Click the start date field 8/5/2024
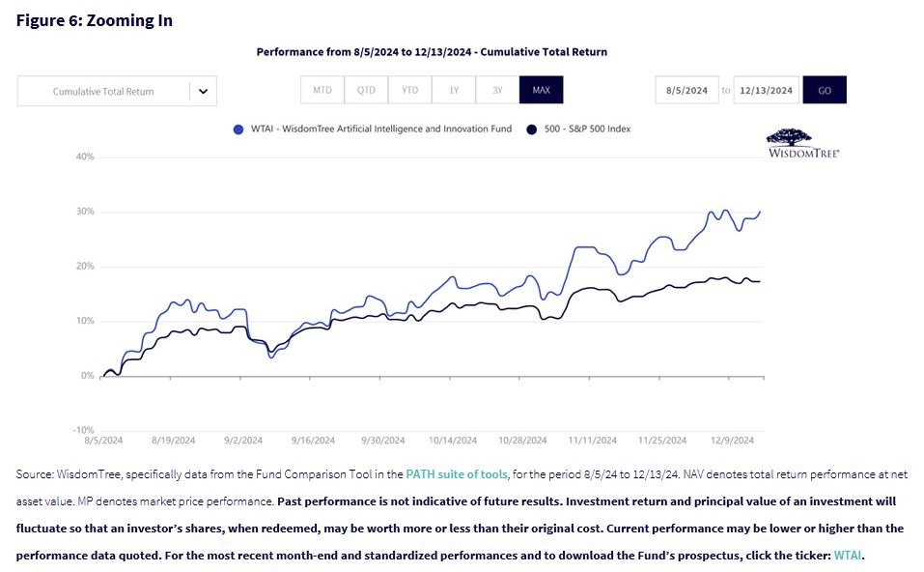 (x=686, y=90)
